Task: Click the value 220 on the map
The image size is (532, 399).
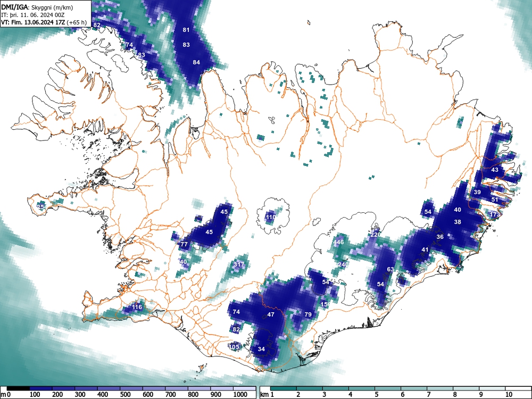Action: (x=376, y=235)
